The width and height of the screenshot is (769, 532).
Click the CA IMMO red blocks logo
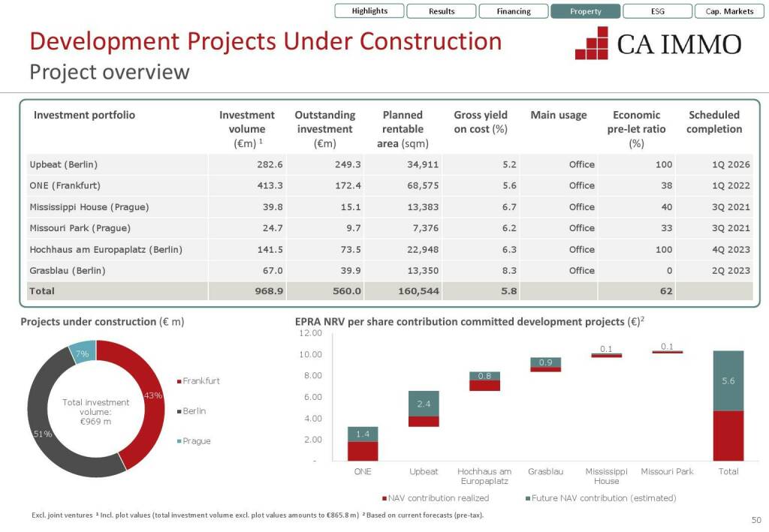pyautogui.click(x=592, y=44)
